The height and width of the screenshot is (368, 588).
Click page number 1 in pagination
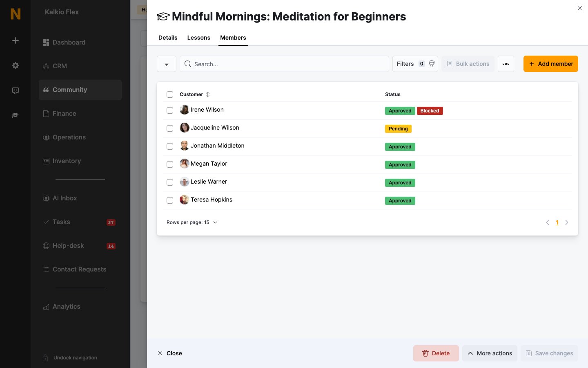coord(557,222)
